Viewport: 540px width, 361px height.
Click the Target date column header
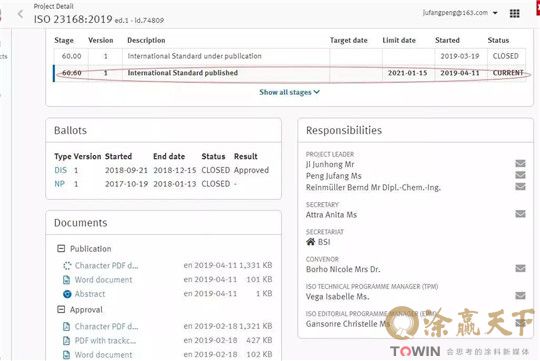349,40
